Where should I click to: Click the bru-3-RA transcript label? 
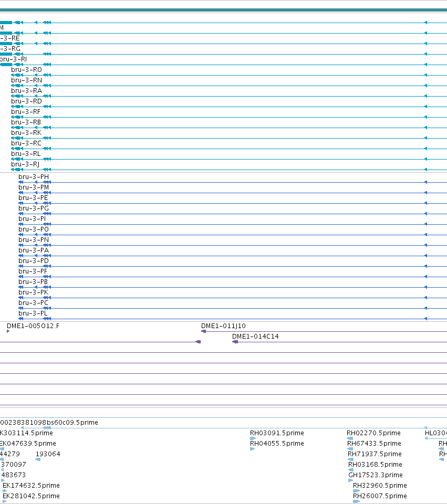(x=26, y=91)
